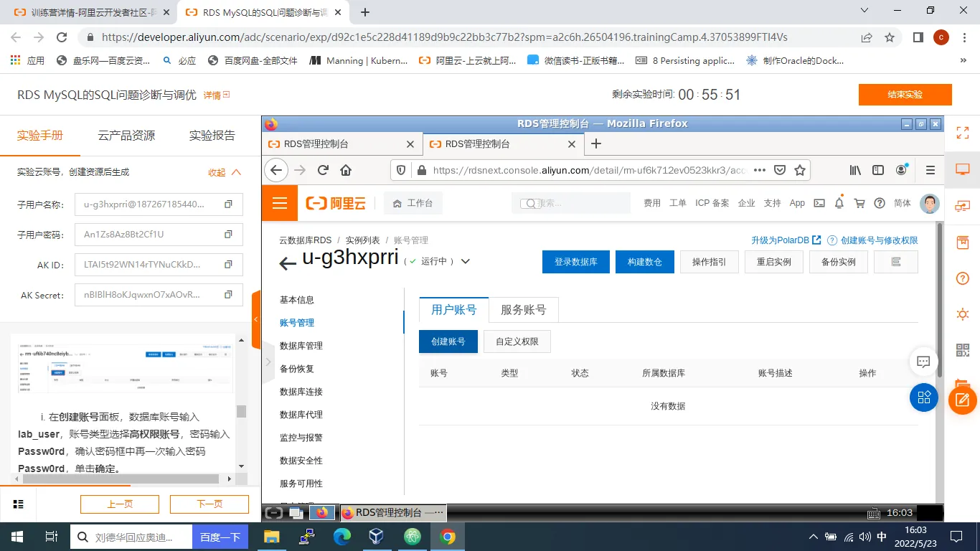The image size is (980, 551).
Task: Go to the Firefox home page
Action: click(x=346, y=170)
